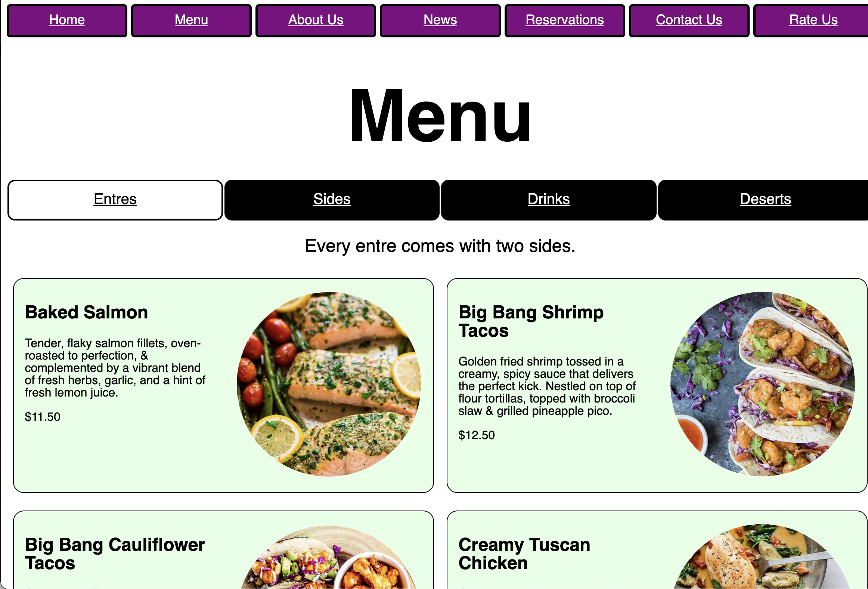Navigate to the Deserts section
The width and height of the screenshot is (868, 589).
tap(764, 198)
